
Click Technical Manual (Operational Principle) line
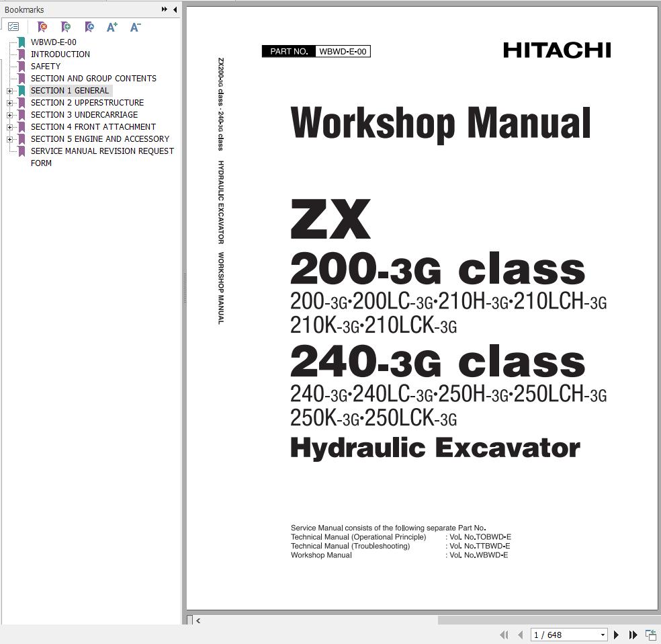[358, 537]
